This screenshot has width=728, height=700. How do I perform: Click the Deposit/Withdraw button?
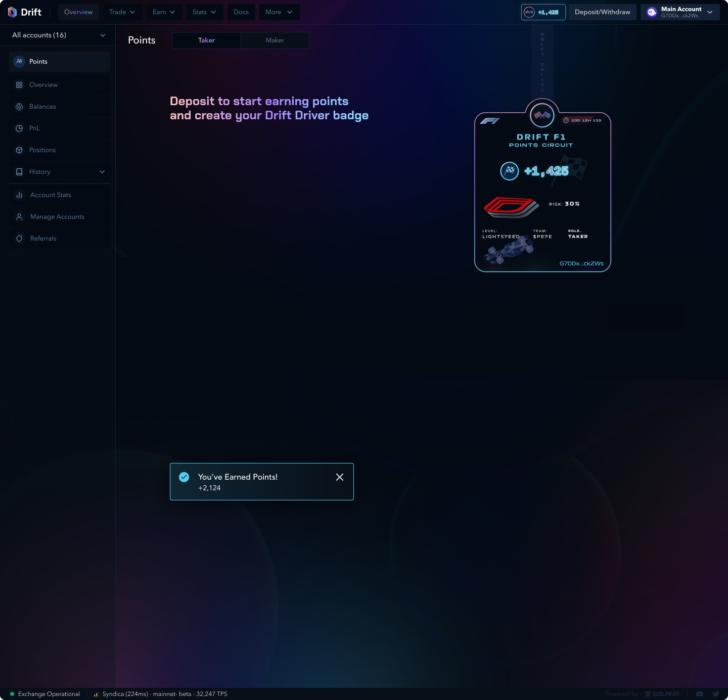pos(603,12)
